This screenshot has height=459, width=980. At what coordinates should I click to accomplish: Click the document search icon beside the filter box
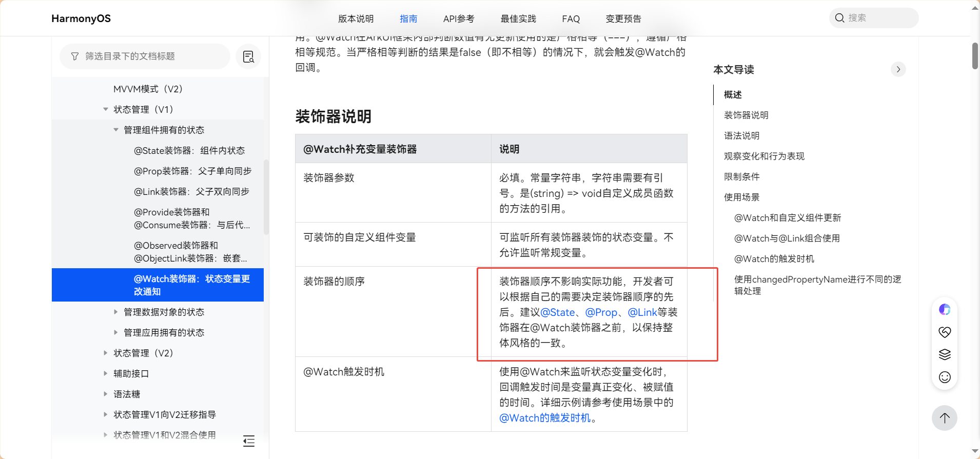click(x=248, y=56)
